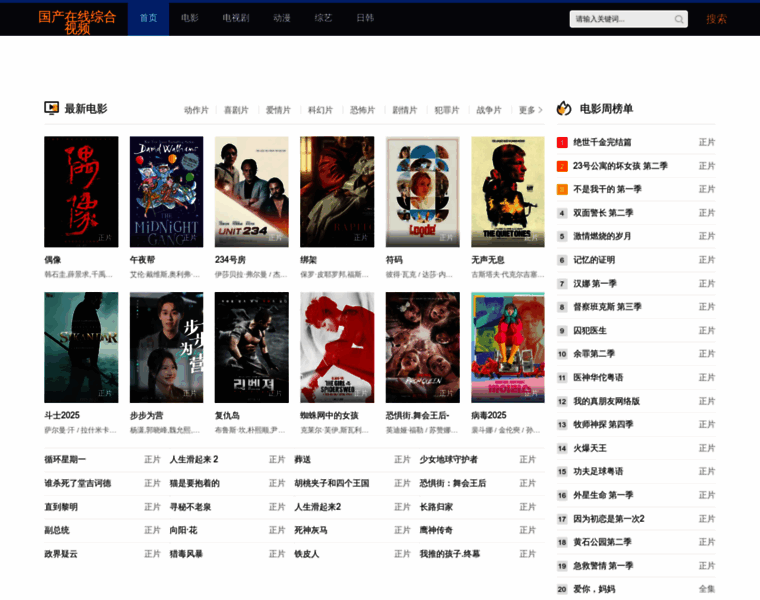Filter by 恐怖片 category
760x600 pixels.
[x=363, y=110]
